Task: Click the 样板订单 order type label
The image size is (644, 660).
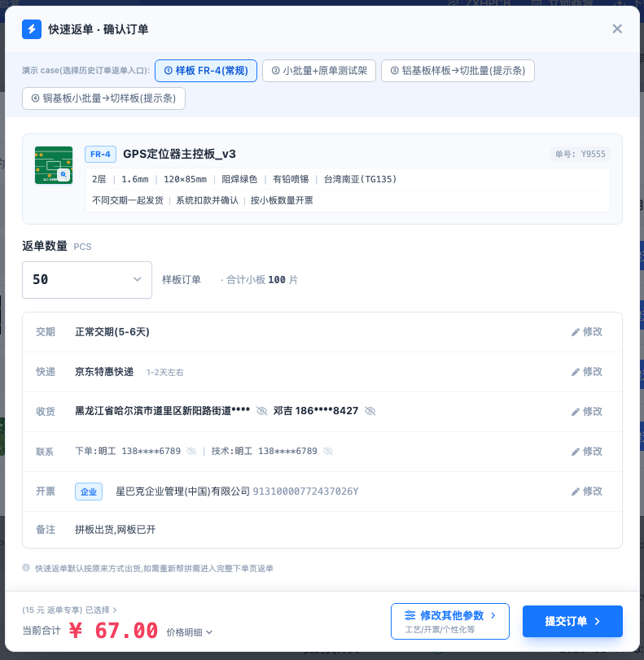Action: click(x=182, y=280)
